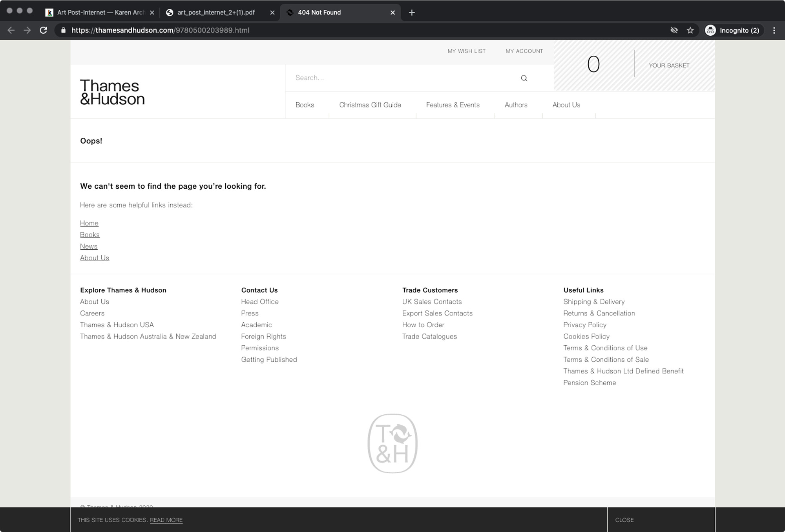Bookmark page with star icon
This screenshot has width=785, height=532.
[690, 30]
